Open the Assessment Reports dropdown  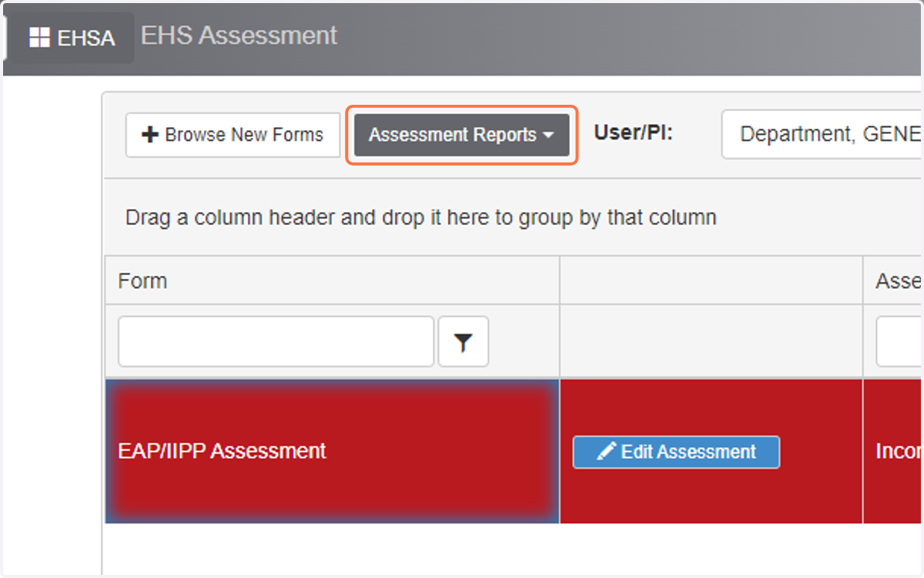(461, 135)
